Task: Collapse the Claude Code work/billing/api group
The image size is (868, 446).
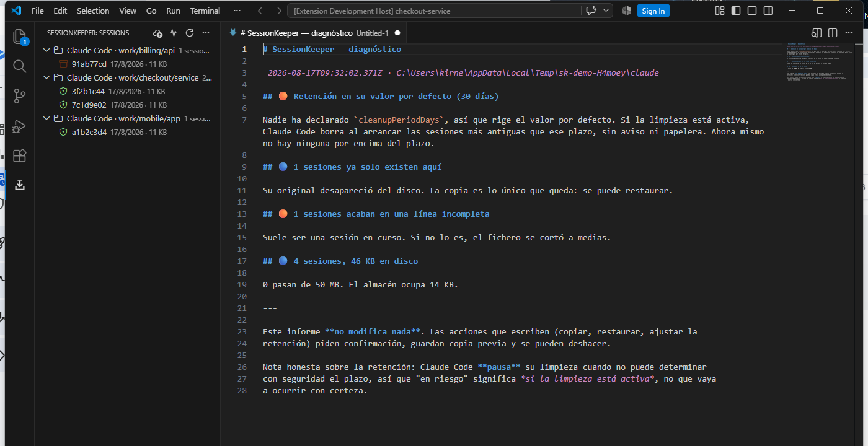Action: [x=46, y=50]
